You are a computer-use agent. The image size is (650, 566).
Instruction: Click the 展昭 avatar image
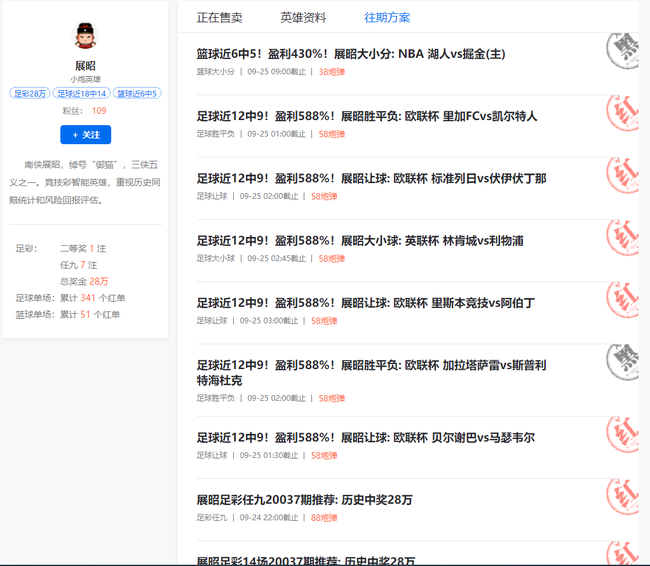click(85, 36)
